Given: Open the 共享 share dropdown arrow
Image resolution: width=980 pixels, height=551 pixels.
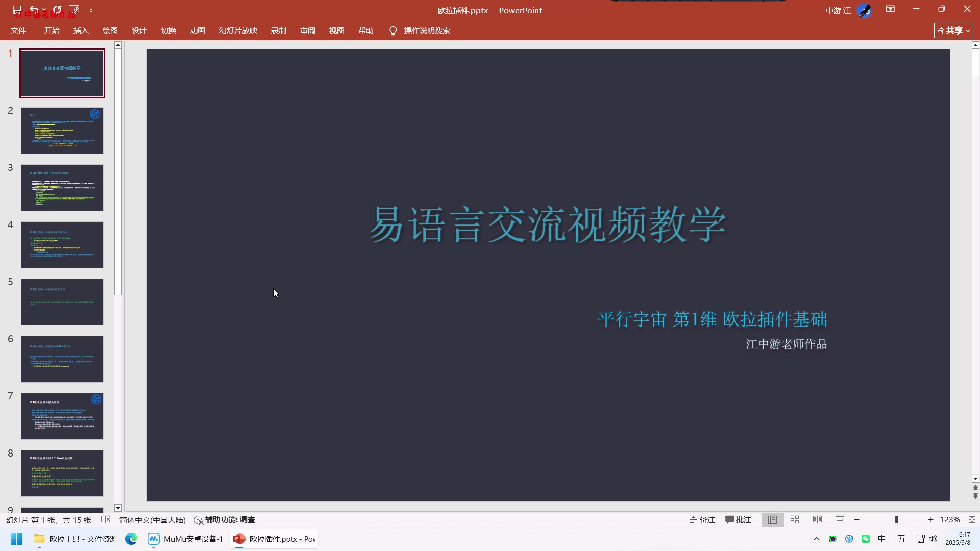Looking at the screenshot, I should pyautogui.click(x=967, y=30).
